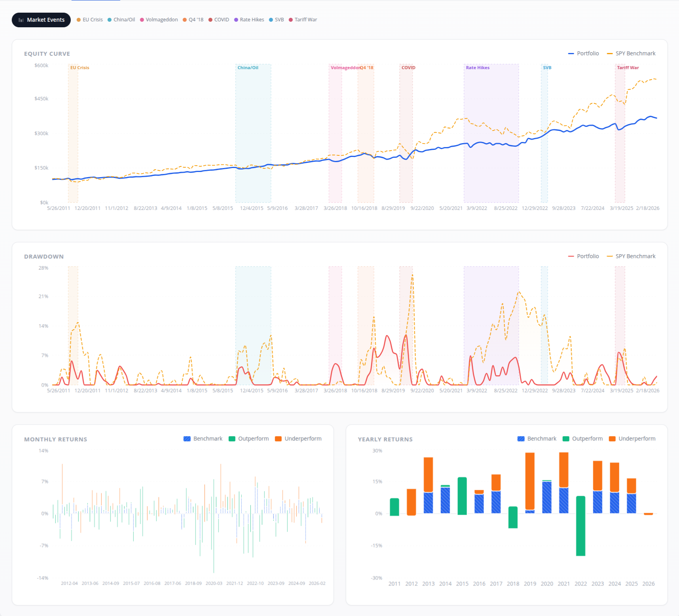Toggle SPY Benchmark in the Drawdown legend
Viewport: 679px width, 616px height.
click(631, 256)
